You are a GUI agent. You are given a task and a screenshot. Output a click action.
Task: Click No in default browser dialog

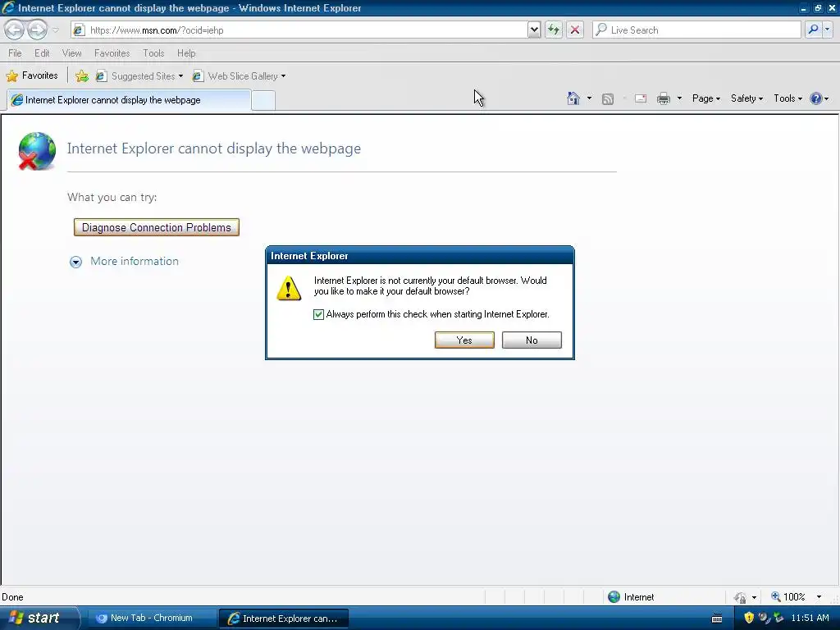532,340
